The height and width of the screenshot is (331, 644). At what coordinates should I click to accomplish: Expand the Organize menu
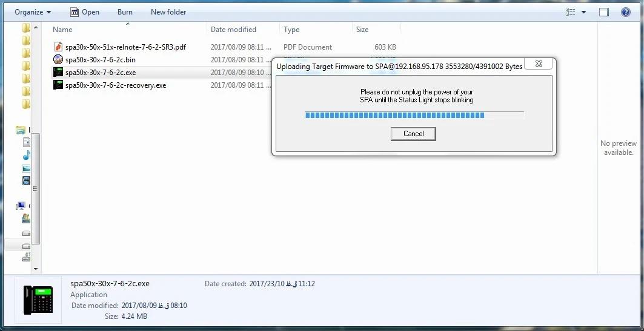[33, 12]
